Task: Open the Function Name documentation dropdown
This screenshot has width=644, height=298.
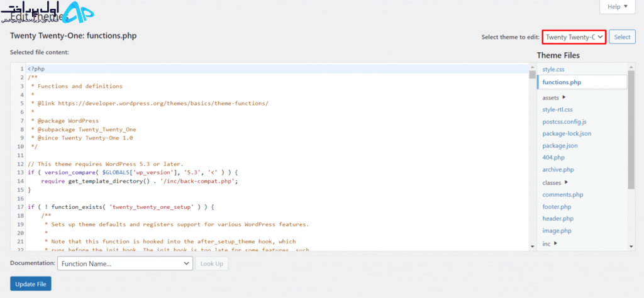Action: coord(125,263)
